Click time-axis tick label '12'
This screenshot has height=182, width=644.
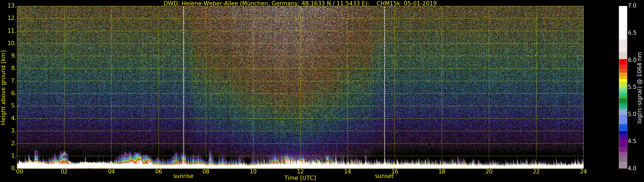tap(300, 172)
